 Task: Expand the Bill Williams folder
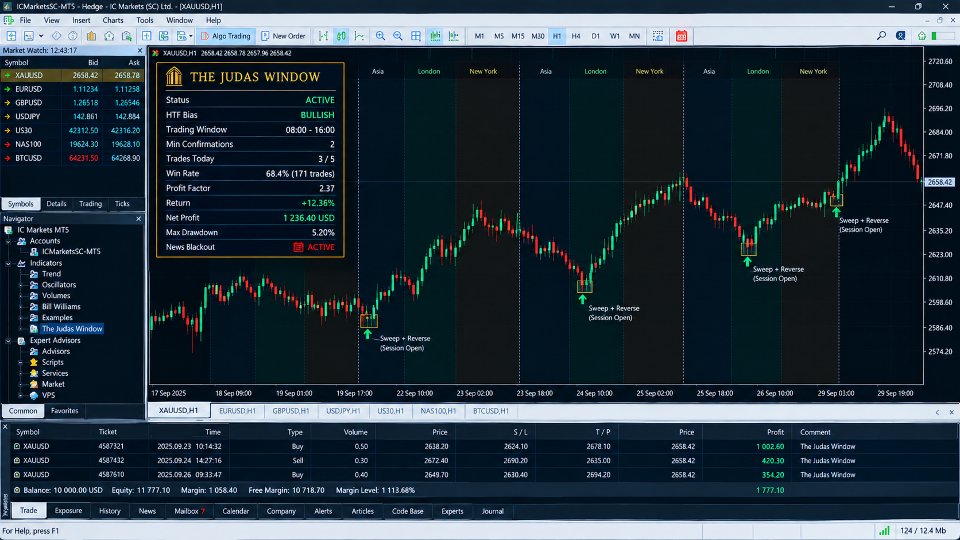click(21, 307)
